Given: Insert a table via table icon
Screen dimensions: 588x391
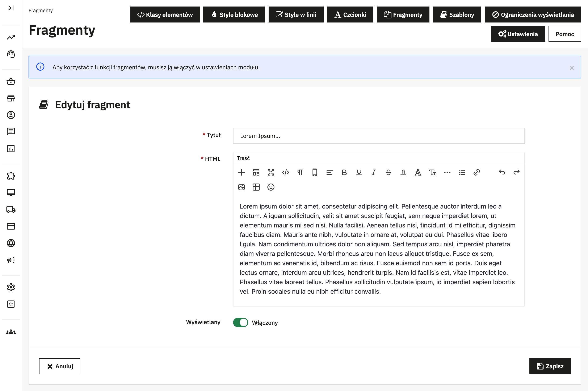Looking at the screenshot, I should [x=256, y=187].
